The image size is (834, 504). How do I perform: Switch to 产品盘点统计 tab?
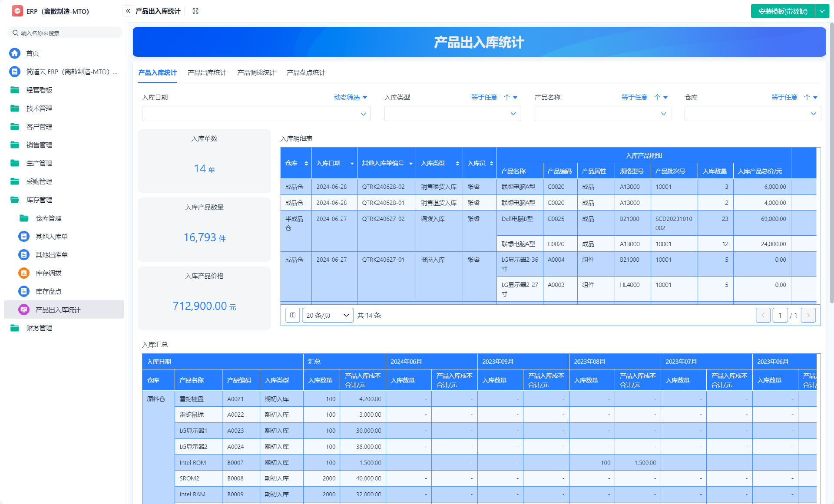[x=306, y=72]
